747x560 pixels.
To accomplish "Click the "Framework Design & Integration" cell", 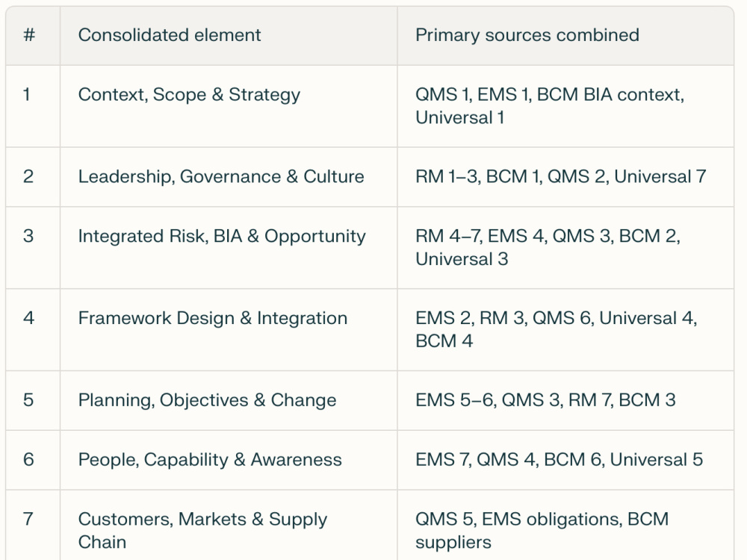I will click(229, 329).
